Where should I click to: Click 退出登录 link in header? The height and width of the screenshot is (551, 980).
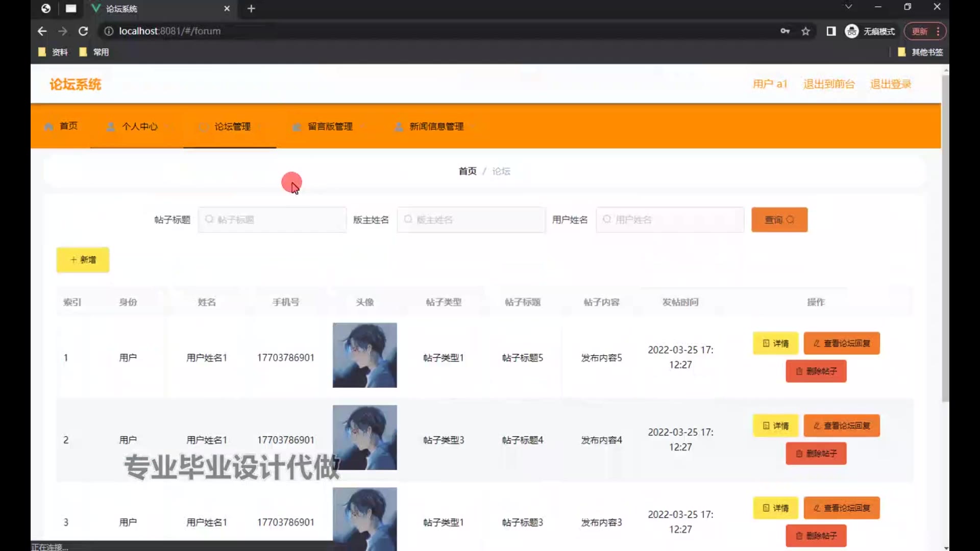(x=890, y=84)
